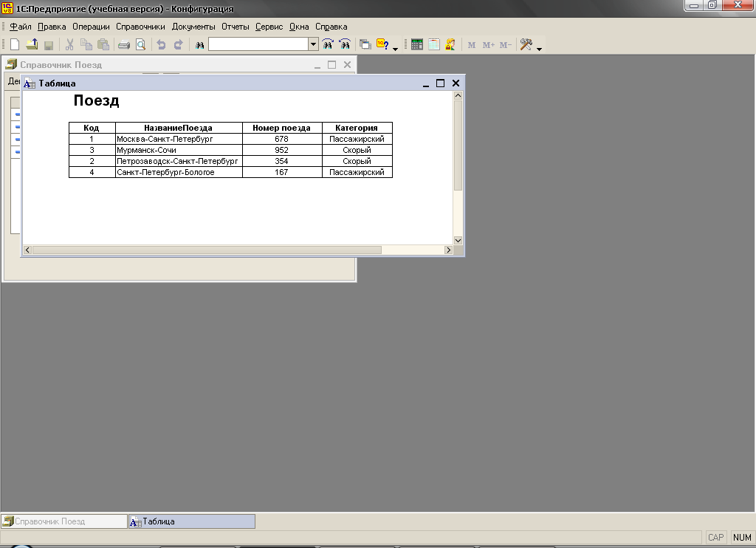Click the binoculars Find icon
This screenshot has width=756, height=548.
coord(199,45)
